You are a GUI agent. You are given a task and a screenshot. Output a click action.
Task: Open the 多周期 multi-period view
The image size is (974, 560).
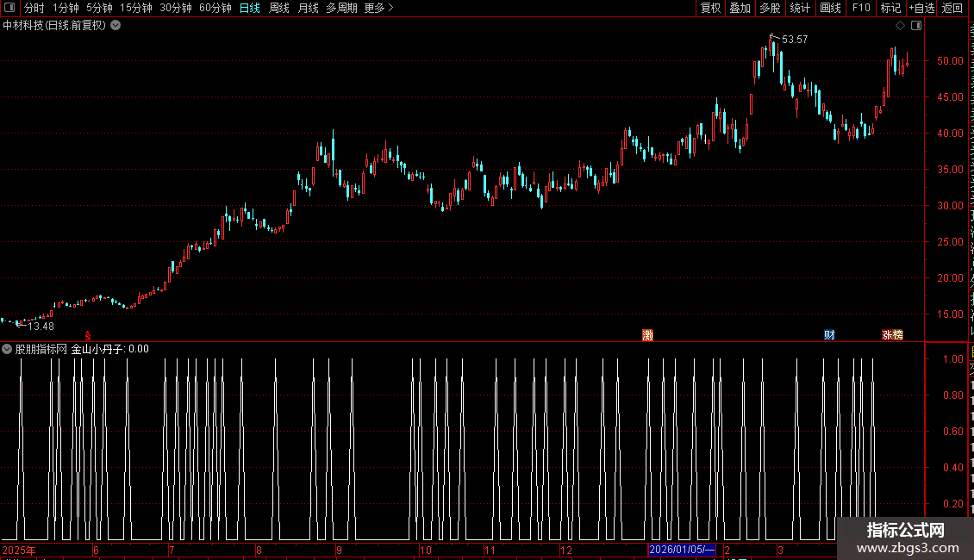[341, 8]
